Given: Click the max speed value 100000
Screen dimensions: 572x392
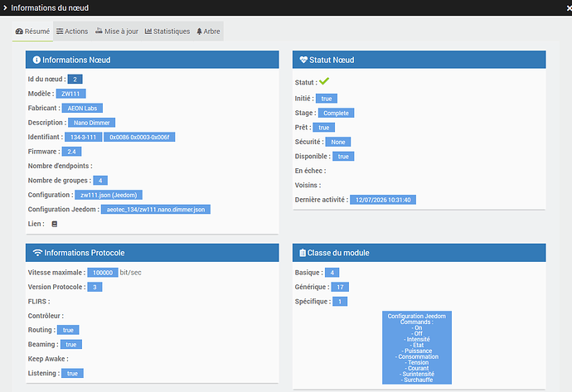Looking at the screenshot, I should 103,273.
